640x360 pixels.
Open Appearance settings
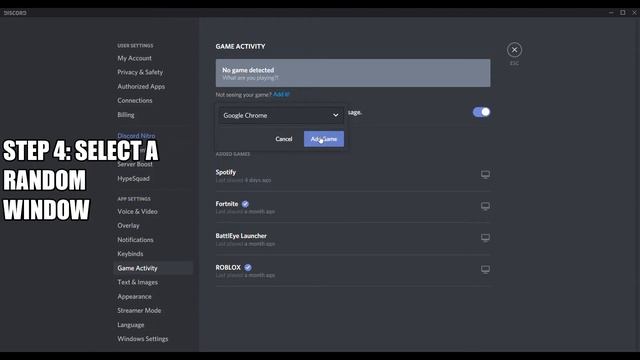[x=134, y=296]
